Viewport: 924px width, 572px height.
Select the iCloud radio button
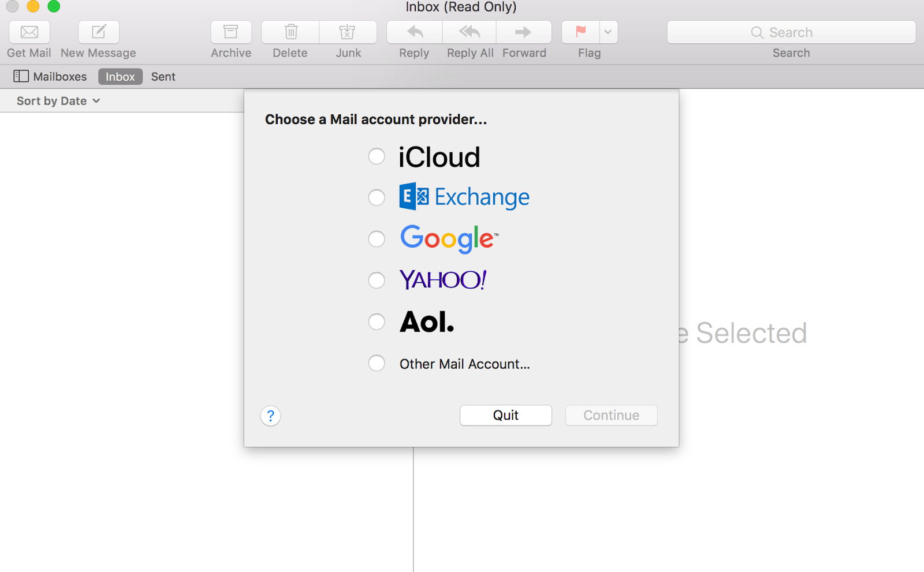pos(377,156)
